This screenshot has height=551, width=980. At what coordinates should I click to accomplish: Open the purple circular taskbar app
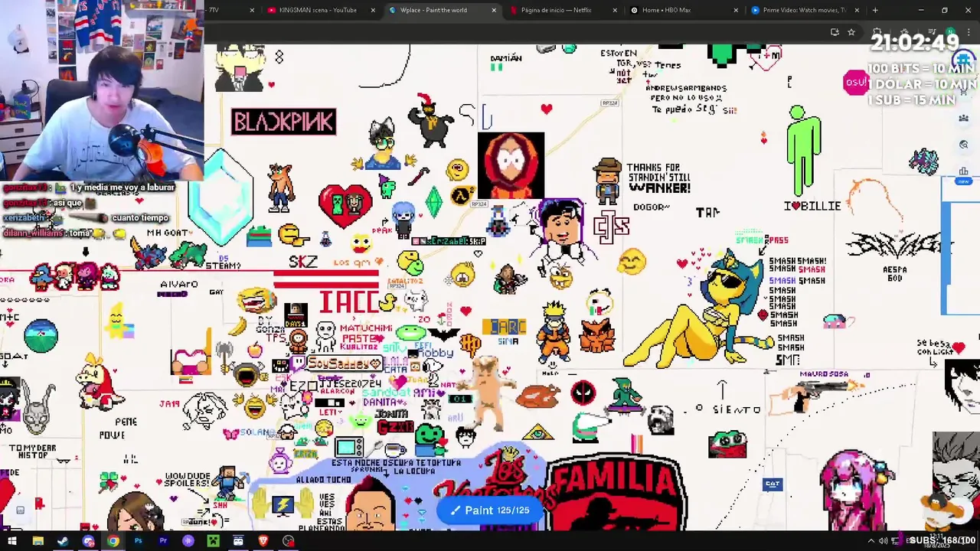pyautogui.click(x=188, y=541)
